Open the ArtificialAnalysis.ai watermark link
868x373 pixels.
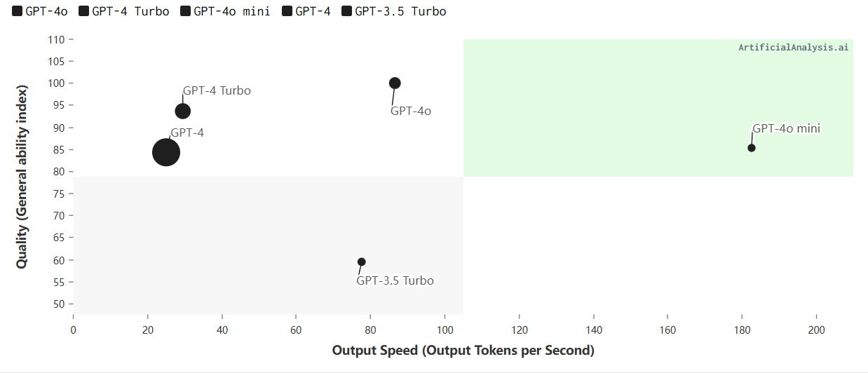click(793, 48)
